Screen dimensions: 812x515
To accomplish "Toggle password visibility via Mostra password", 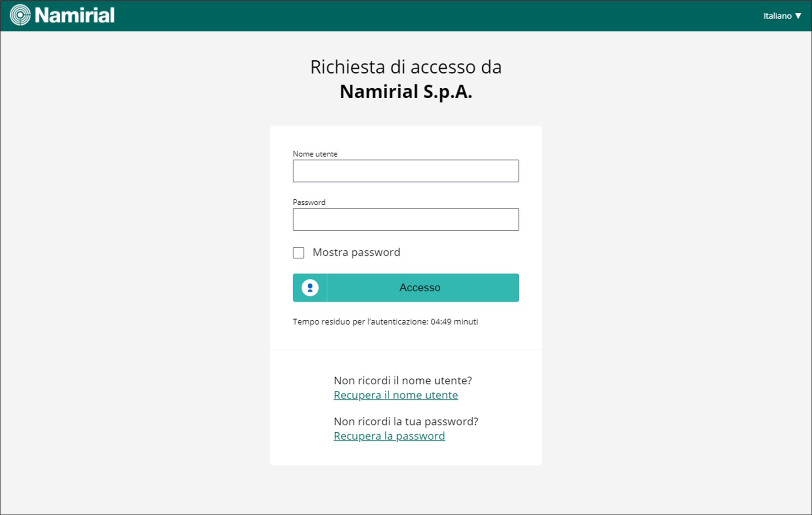I will 298,252.
